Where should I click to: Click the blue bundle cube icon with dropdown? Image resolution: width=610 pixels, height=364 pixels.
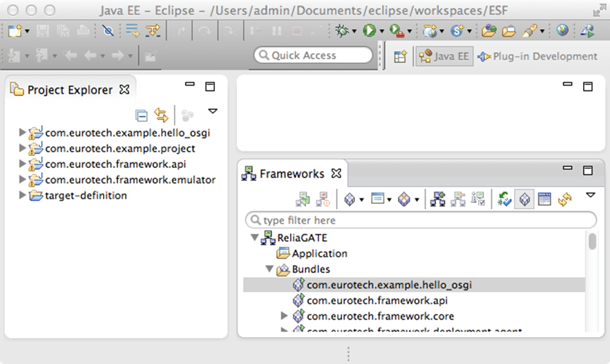pyautogui.click(x=350, y=200)
